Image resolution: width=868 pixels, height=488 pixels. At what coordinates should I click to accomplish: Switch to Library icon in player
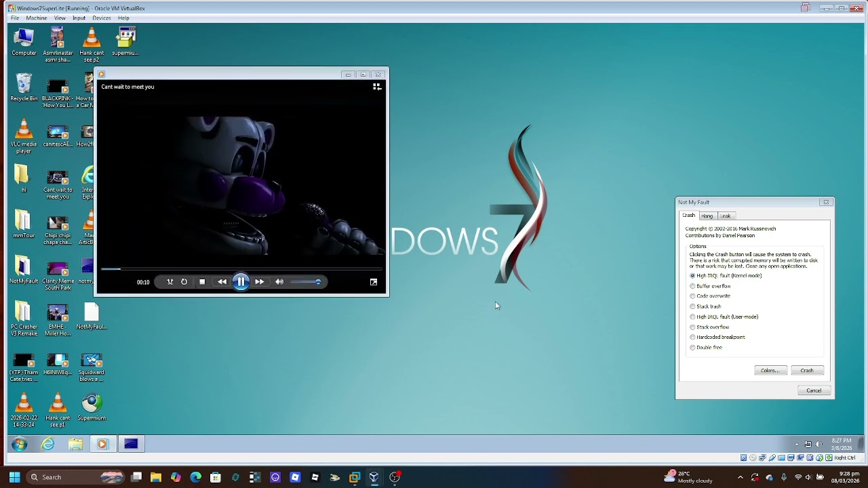(x=377, y=87)
